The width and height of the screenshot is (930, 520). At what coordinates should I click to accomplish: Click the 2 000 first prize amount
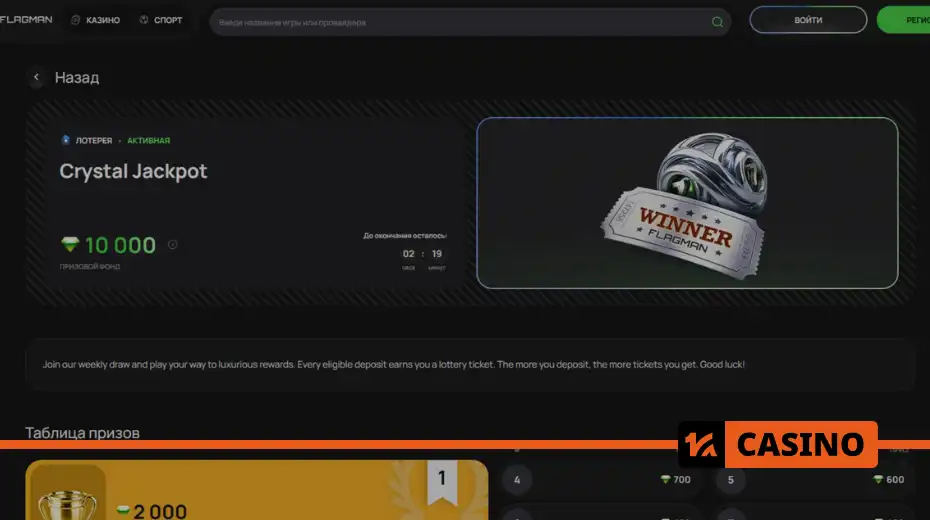click(160, 511)
